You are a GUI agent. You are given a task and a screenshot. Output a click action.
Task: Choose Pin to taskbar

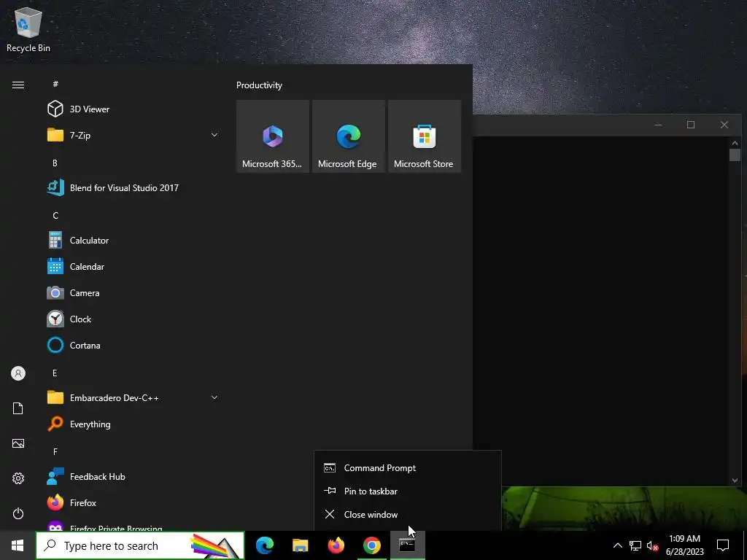click(x=408, y=491)
